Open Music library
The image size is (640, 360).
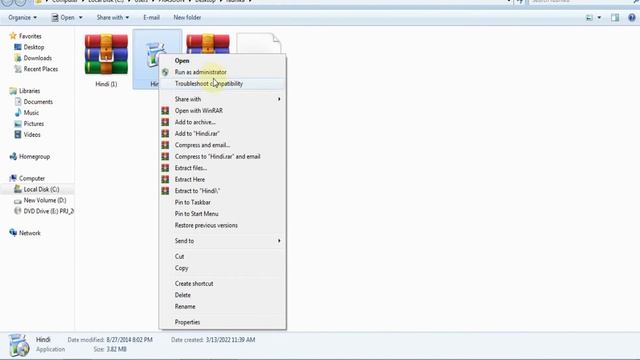point(31,113)
